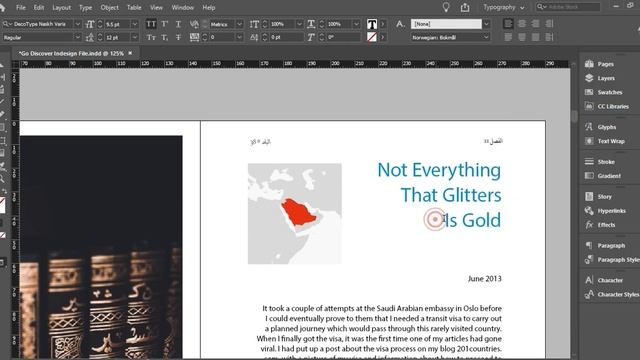640x360 pixels.
Task: Click the text Stroke none swatch
Action: (372, 37)
